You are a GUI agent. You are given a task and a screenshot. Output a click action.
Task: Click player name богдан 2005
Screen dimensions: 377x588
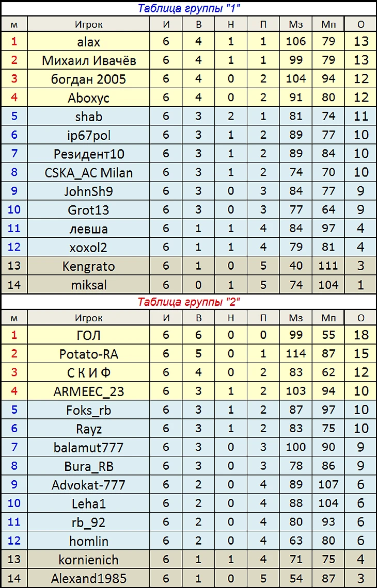pyautogui.click(x=88, y=79)
